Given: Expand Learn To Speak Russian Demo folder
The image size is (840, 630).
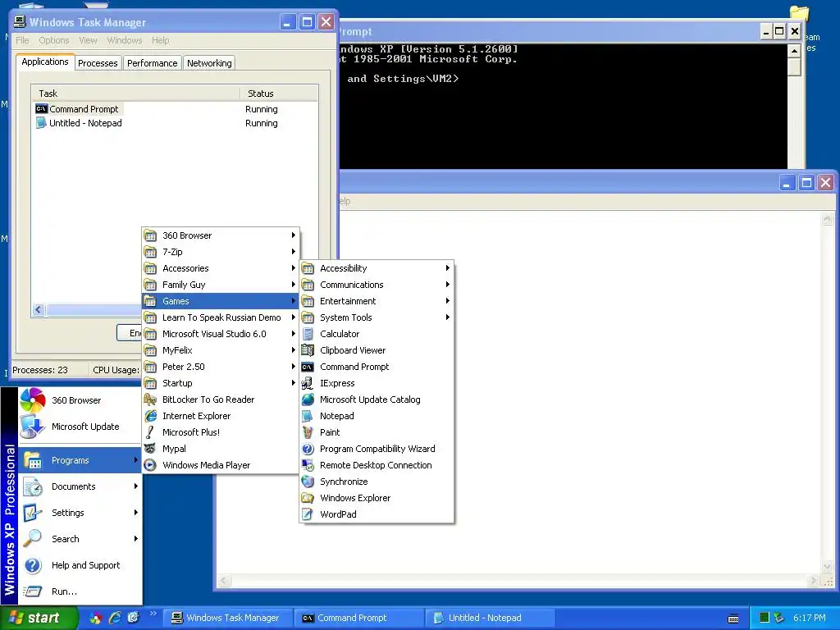Looking at the screenshot, I should 220,317.
